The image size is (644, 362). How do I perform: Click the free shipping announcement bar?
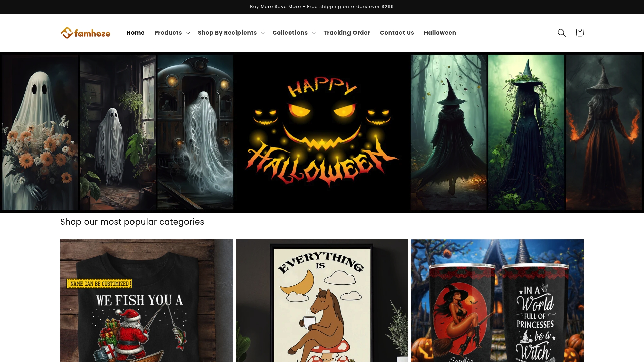(322, 7)
